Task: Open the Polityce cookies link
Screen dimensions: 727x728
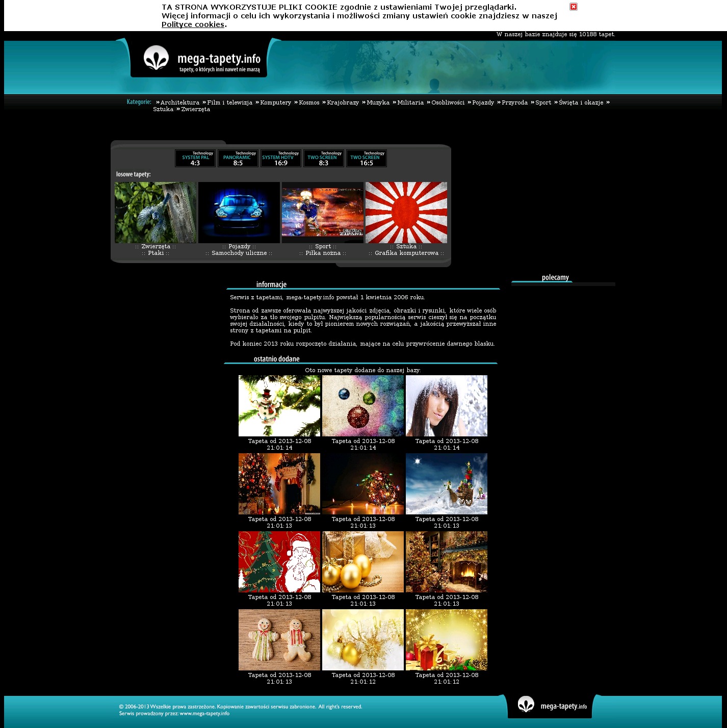Action: [x=193, y=24]
